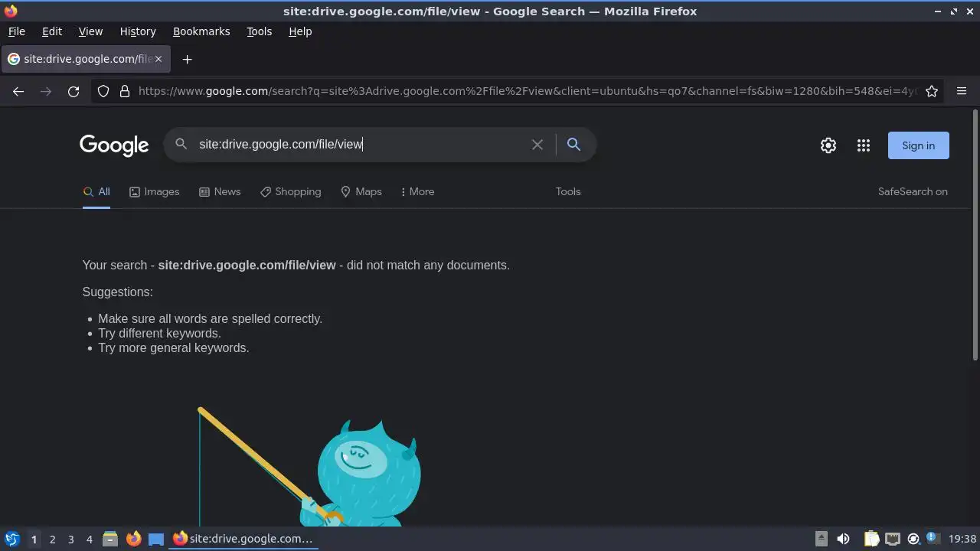Image resolution: width=980 pixels, height=551 pixels.
Task: Switch to Maps results
Action: tap(361, 191)
